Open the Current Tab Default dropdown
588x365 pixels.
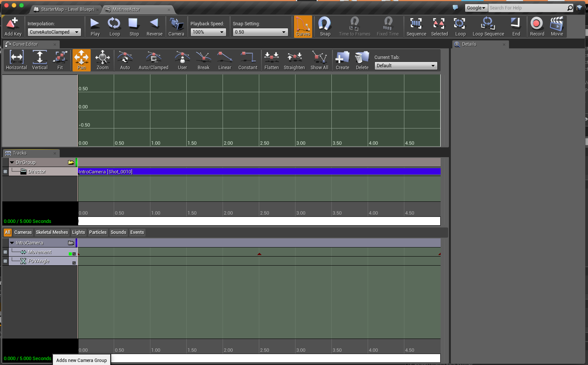(x=406, y=66)
